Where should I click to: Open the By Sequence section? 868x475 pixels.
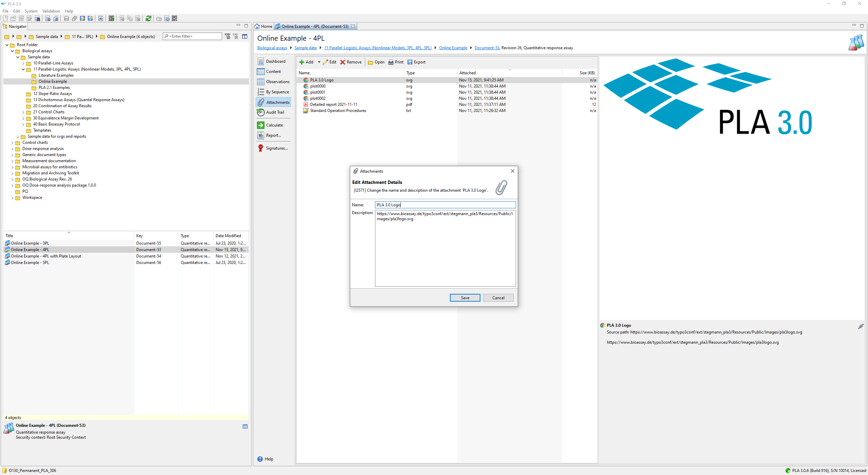click(x=273, y=92)
